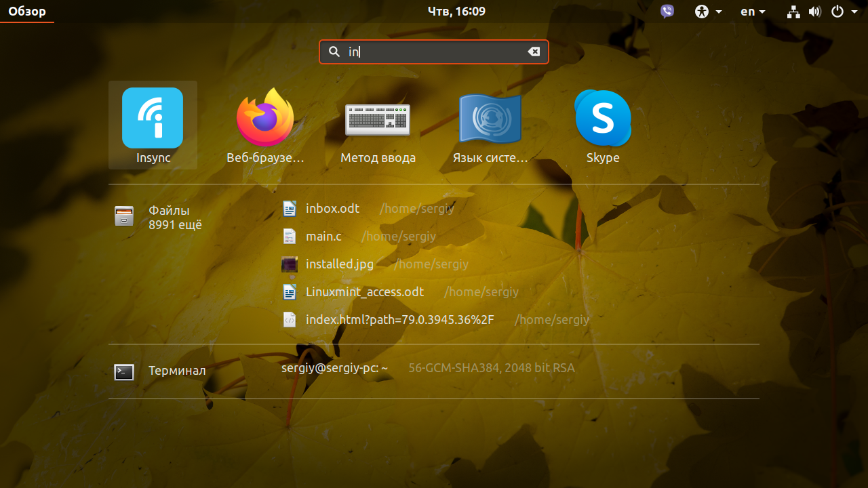Open the main.c search result

pos(323,237)
